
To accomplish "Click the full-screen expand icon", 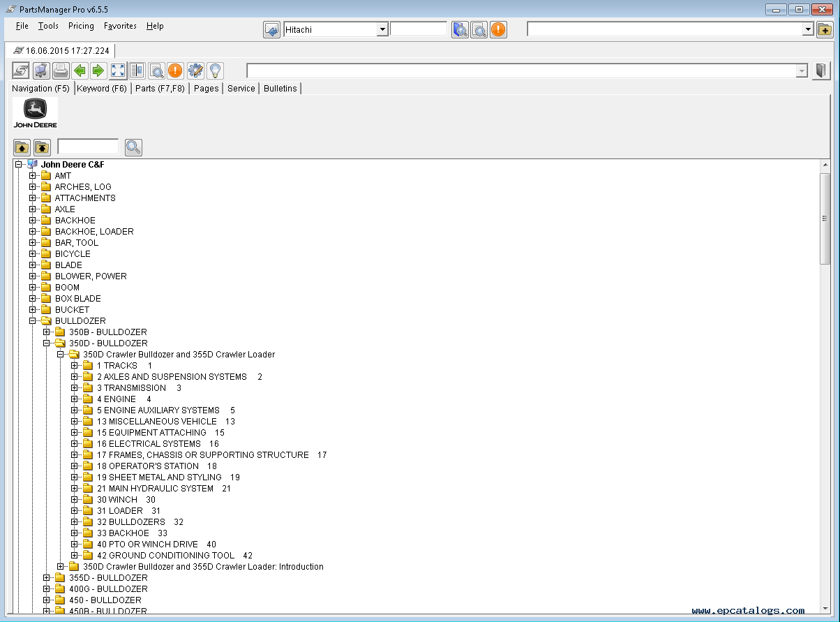I will point(118,71).
